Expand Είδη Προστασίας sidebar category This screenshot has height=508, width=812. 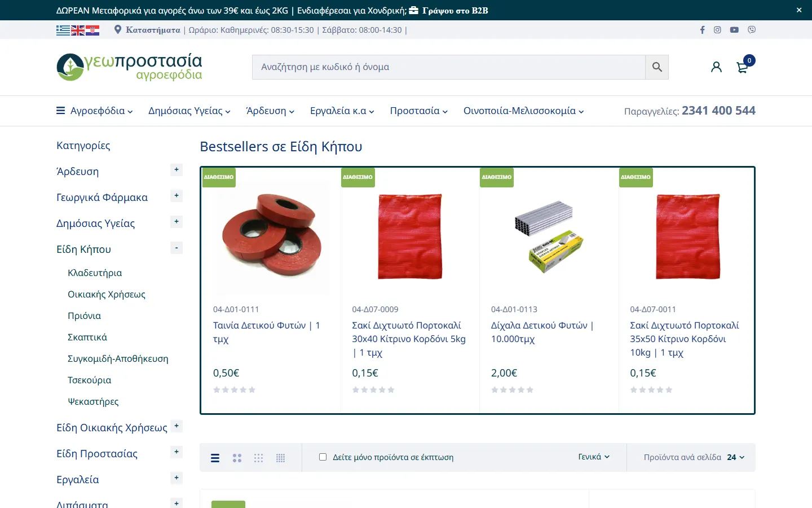pyautogui.click(x=176, y=452)
